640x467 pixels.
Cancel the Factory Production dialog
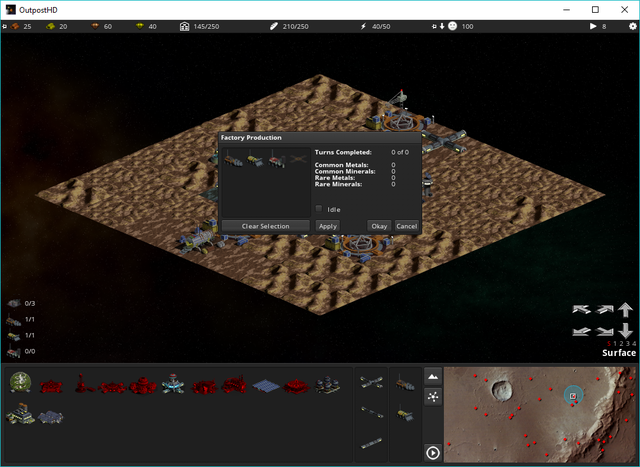[x=407, y=226]
